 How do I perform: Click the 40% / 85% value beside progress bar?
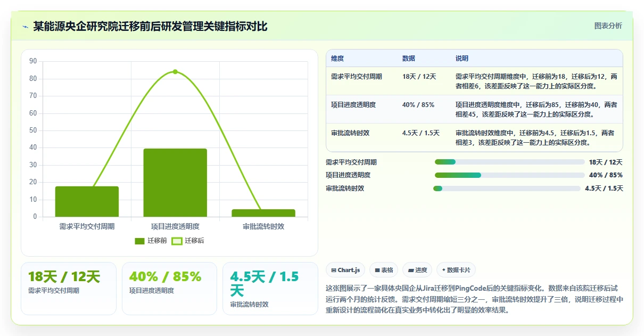[606, 175]
